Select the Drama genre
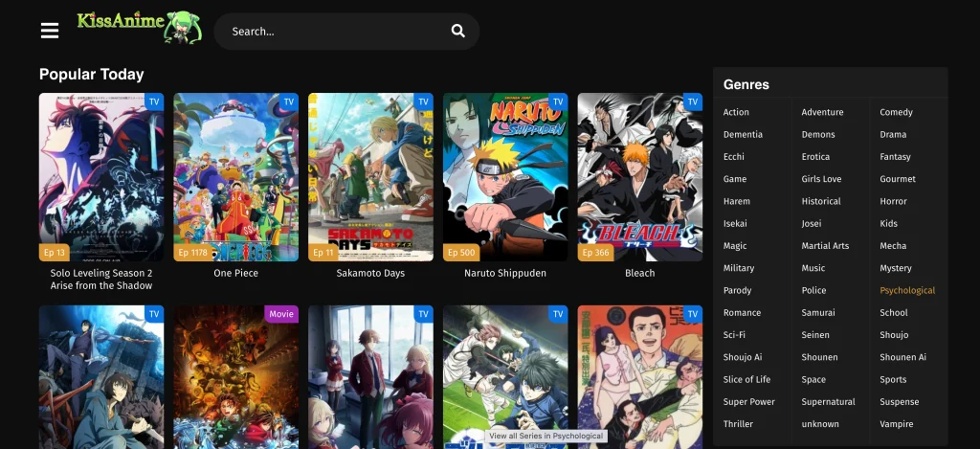The image size is (980, 449). (893, 134)
